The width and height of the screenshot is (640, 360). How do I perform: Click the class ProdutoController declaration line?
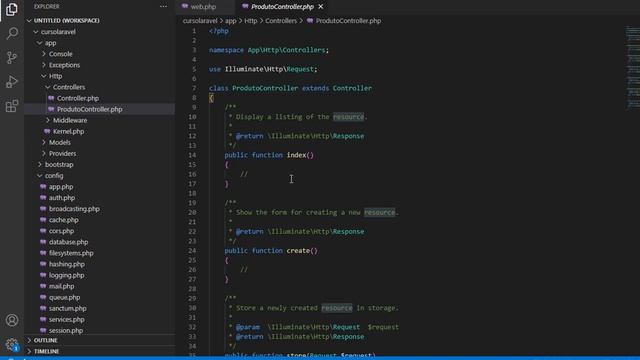(290, 88)
